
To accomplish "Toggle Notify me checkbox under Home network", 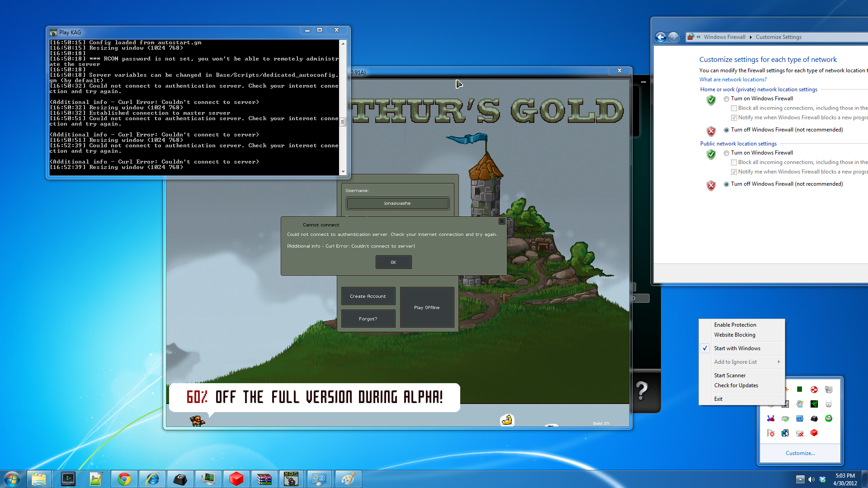I will 734,118.
